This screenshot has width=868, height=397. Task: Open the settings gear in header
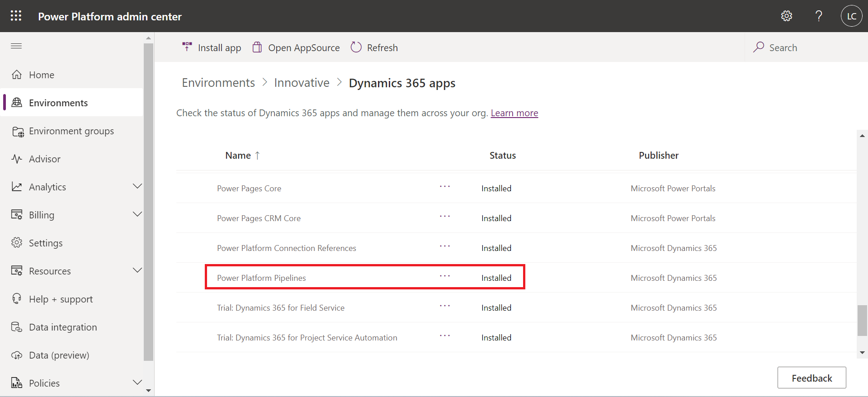786,16
